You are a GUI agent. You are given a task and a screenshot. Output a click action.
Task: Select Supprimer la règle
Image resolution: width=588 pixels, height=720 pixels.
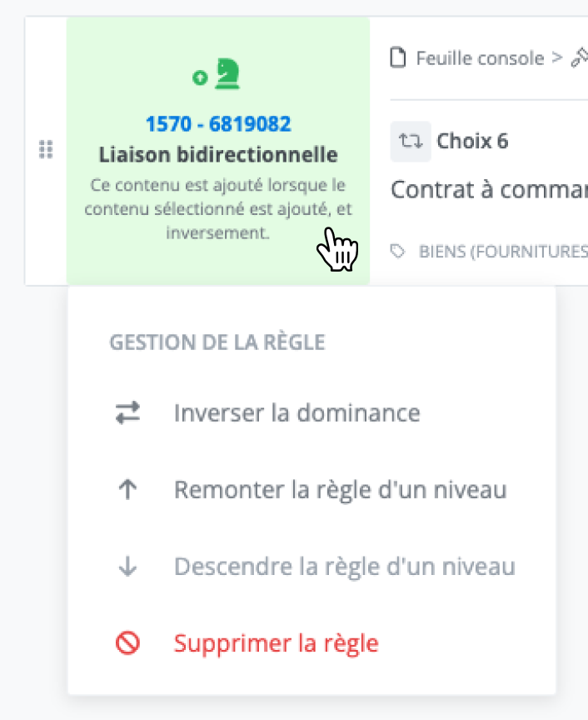(x=312, y=642)
